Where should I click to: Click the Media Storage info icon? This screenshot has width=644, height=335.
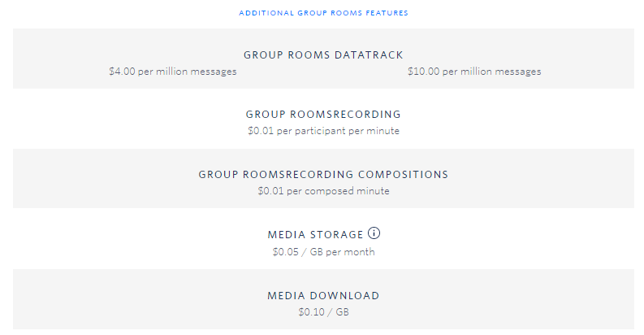374,233
